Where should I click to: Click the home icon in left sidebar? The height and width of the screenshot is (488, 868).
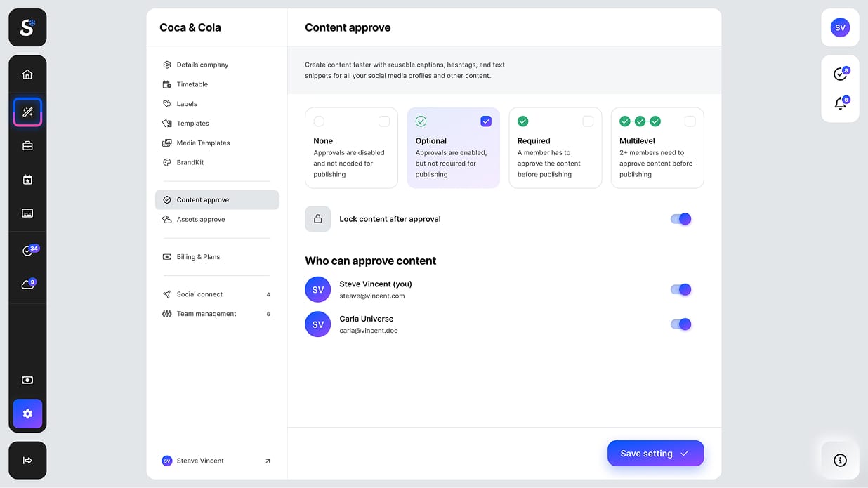pos(27,74)
